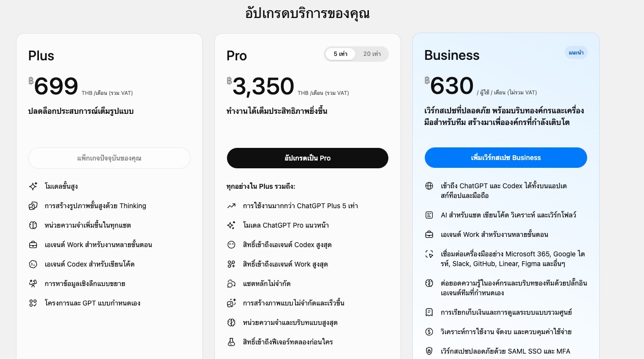The height and width of the screenshot is (359, 644).
Task: Click the Plus plan heading
Action: 41,55
